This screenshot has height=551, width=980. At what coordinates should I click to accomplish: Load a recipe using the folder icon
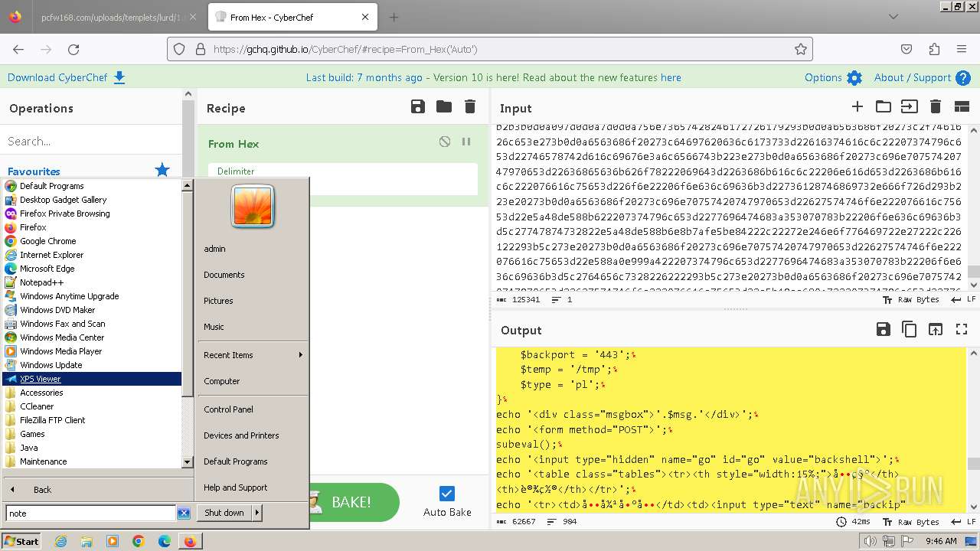coord(444,107)
